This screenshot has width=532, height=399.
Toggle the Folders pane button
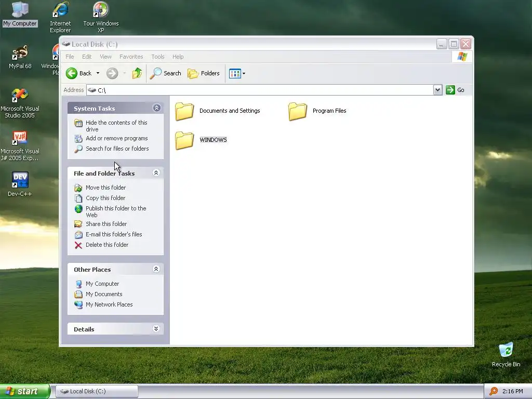tap(204, 73)
